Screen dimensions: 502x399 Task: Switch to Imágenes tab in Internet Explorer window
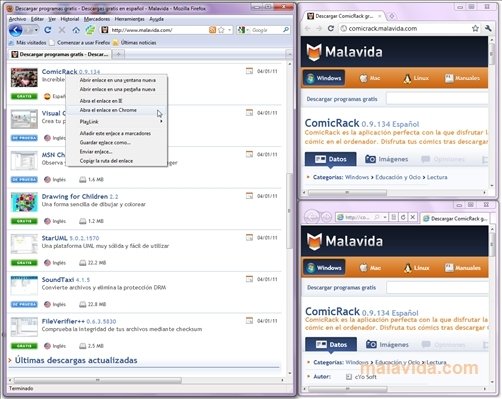387,344
